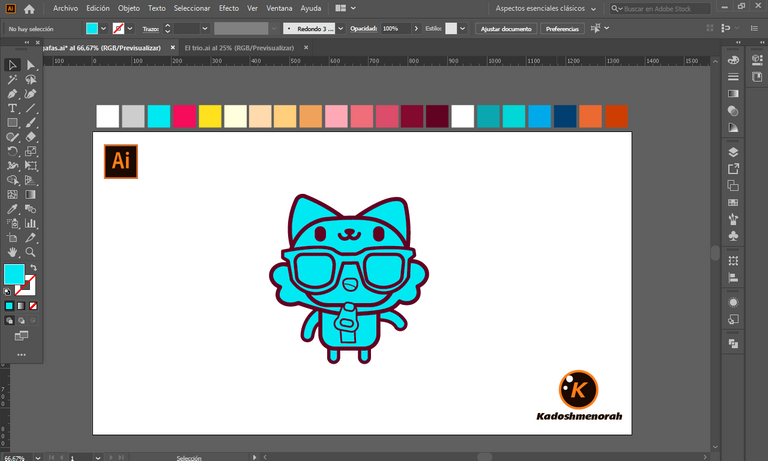Click Ajustar documento button
Image resolution: width=768 pixels, height=461 pixels.
pyautogui.click(x=506, y=28)
